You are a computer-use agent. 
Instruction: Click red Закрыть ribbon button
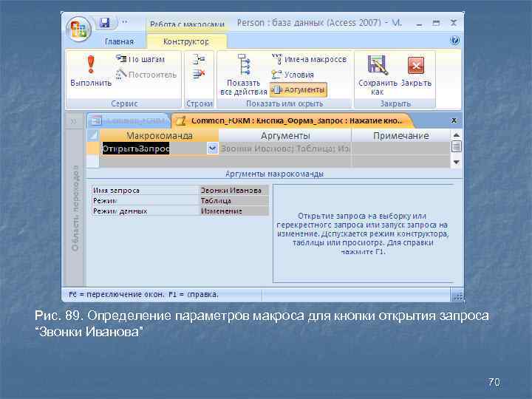click(416, 71)
